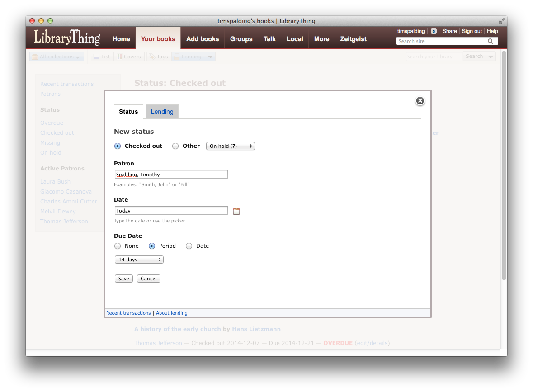Open the Help link
The height and width of the screenshot is (392, 533).
point(492,31)
